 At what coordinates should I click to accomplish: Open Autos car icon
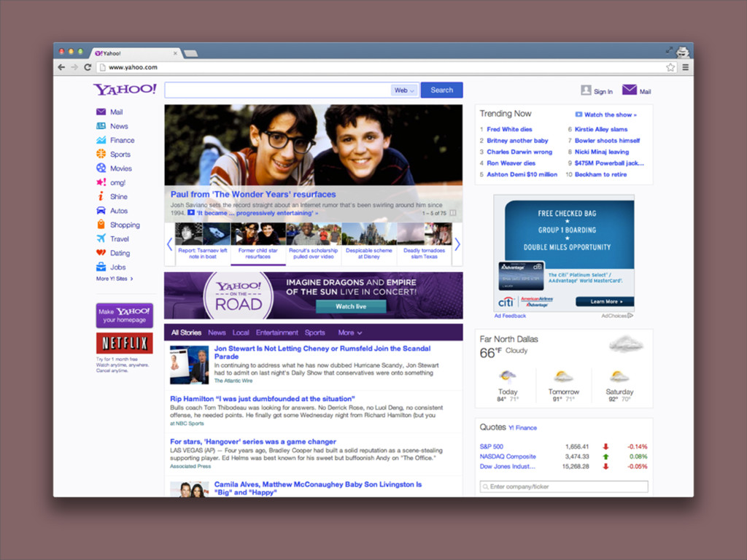click(101, 211)
